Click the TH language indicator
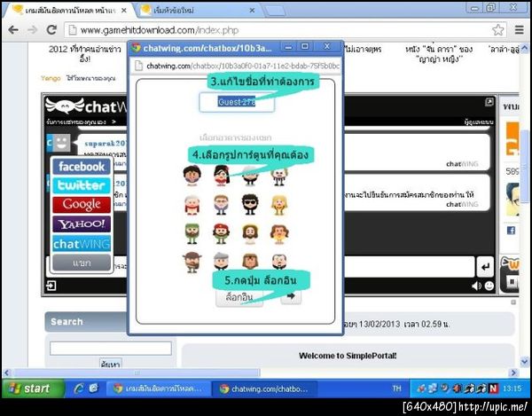This screenshot has width=532, height=416. coord(396,389)
